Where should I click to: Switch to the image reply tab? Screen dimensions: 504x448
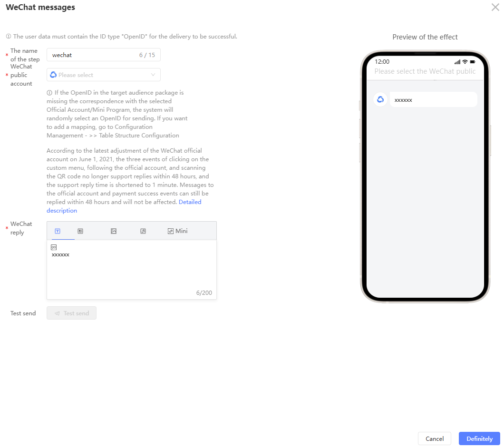114,231
